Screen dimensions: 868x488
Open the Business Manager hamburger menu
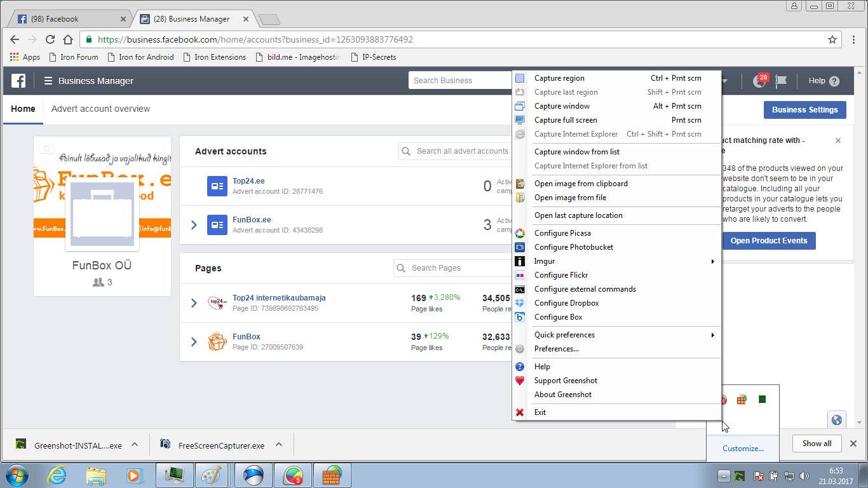tap(48, 81)
